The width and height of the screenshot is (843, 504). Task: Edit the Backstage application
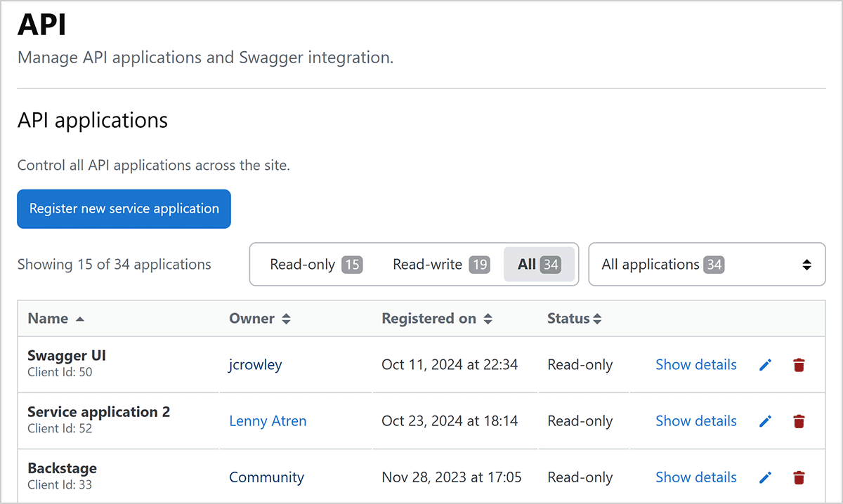[766, 477]
